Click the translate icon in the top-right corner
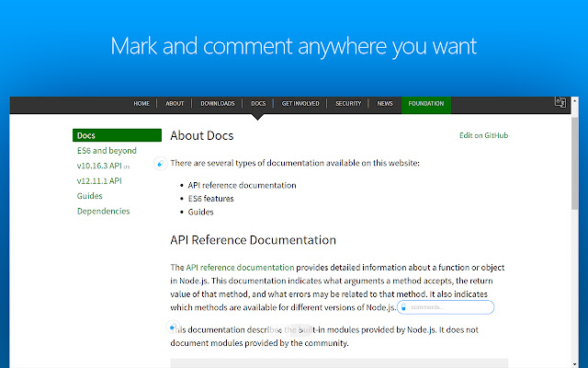Image resolution: width=588 pixels, height=368 pixels. 560,104
